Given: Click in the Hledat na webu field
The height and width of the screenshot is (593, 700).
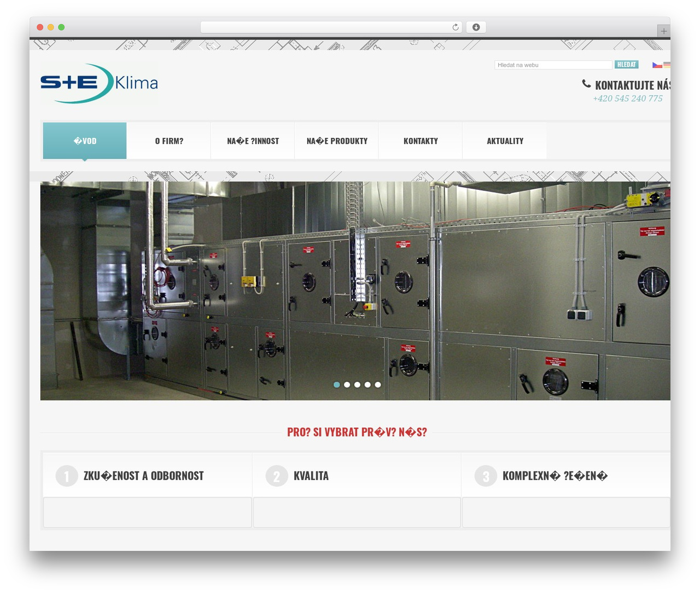Looking at the screenshot, I should pyautogui.click(x=553, y=65).
